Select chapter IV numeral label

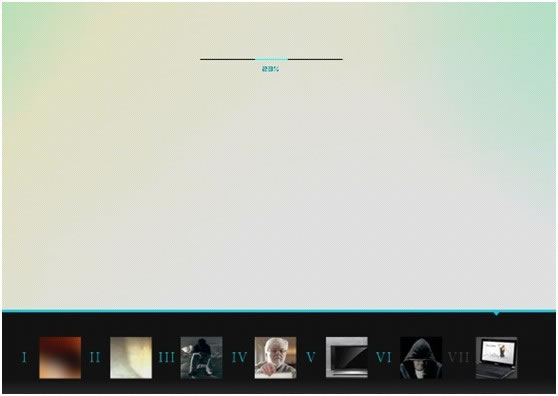(239, 357)
